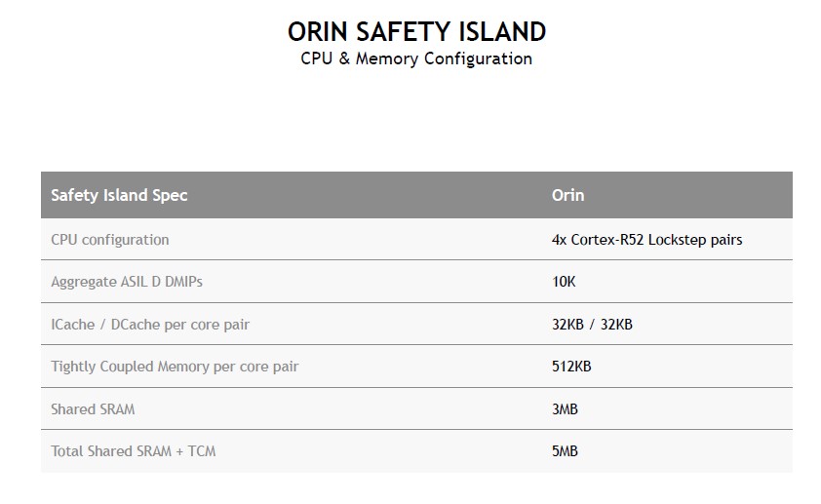Click the ICache / DCache per core pair label
This screenshot has height=504, width=821.
(150, 325)
